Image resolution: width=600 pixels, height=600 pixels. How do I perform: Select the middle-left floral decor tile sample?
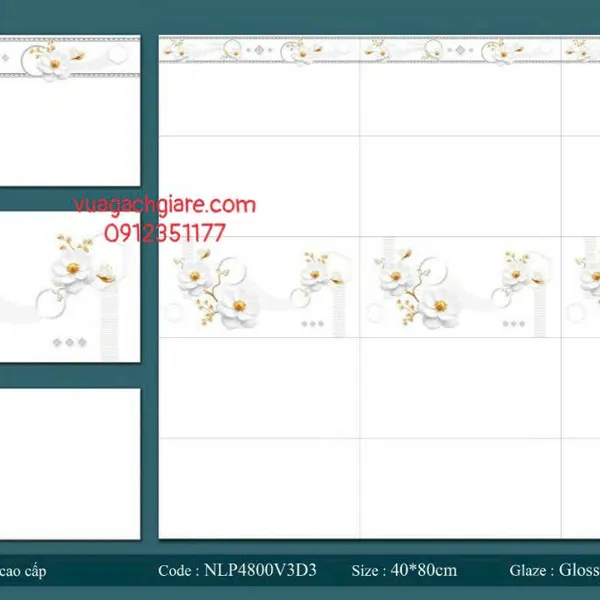(x=68, y=288)
